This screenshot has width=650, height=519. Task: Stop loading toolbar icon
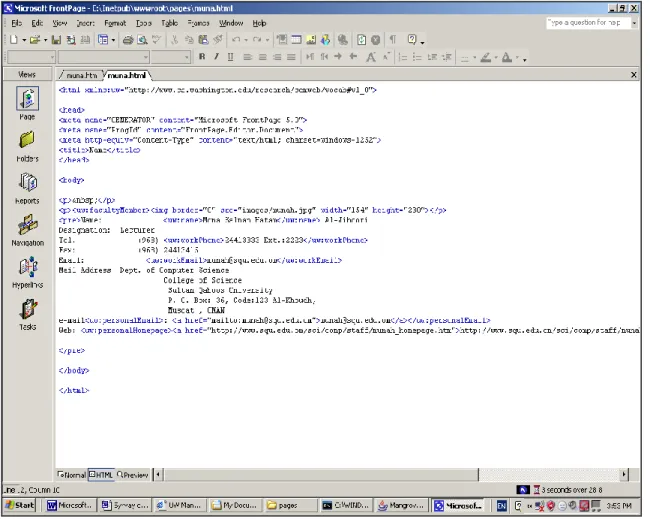(x=376, y=40)
